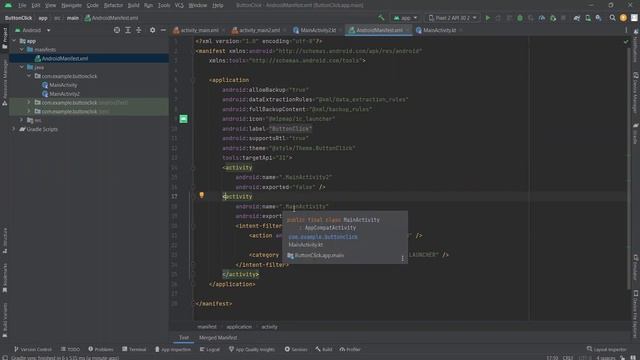The width and height of the screenshot is (640, 360).
Task: Collapse the java folder
Action: (x=22, y=67)
